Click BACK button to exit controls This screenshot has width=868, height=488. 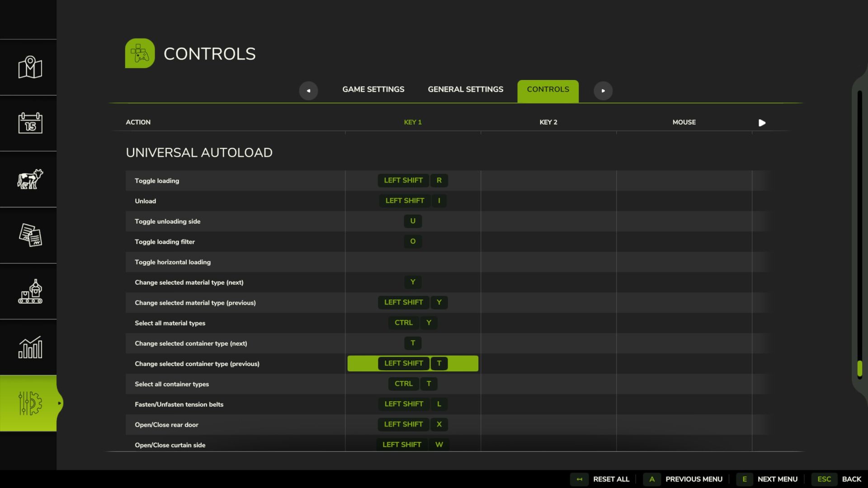point(852,479)
